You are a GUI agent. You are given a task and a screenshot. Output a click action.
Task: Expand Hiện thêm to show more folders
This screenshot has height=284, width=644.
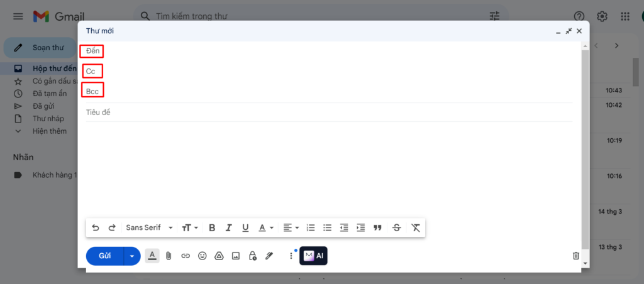(39, 131)
